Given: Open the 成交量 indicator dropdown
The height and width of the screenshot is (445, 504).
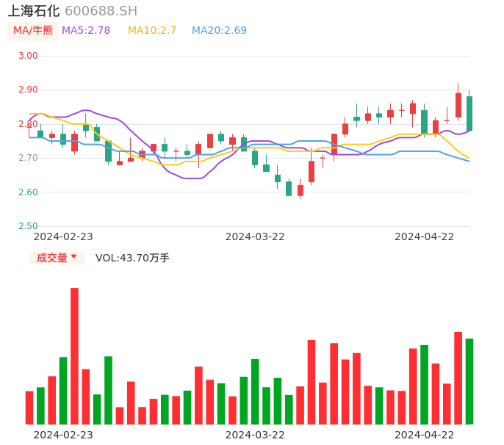Looking at the screenshot, I should [57, 258].
